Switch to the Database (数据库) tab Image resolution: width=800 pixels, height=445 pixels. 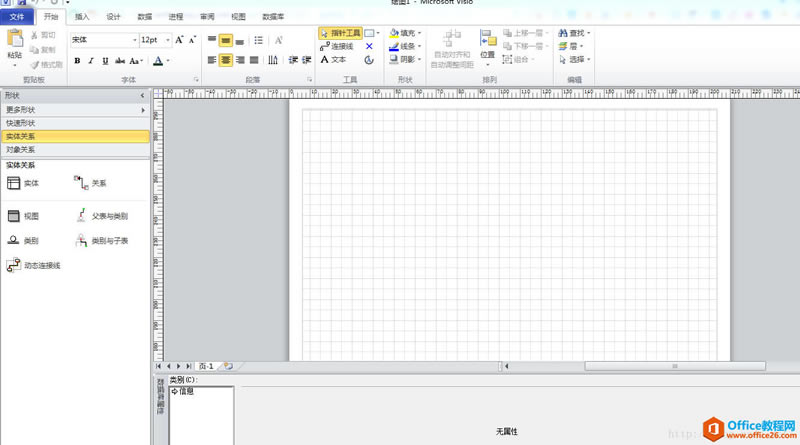(273, 17)
